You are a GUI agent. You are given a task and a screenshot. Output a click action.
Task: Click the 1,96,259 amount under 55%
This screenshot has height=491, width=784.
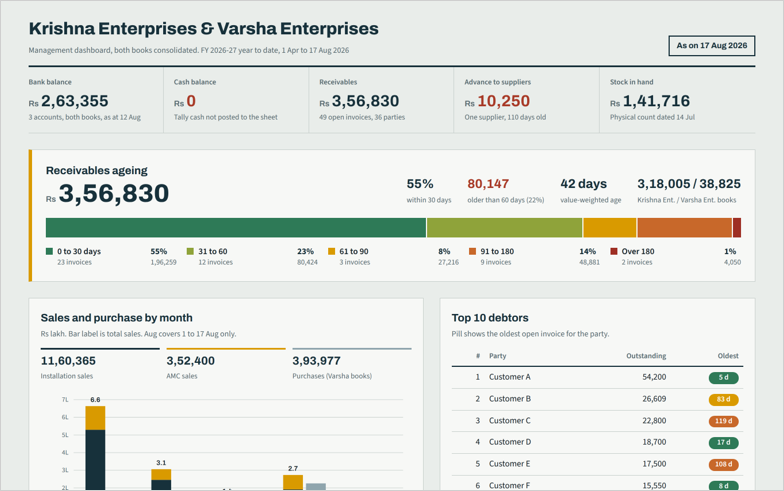[164, 262]
